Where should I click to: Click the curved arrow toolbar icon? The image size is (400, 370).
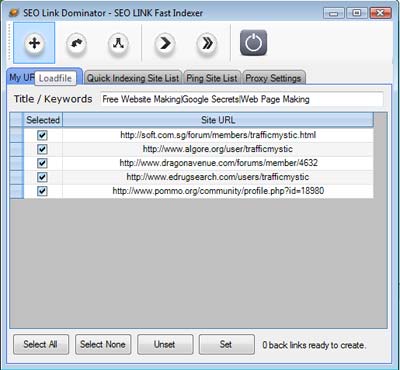[76, 43]
